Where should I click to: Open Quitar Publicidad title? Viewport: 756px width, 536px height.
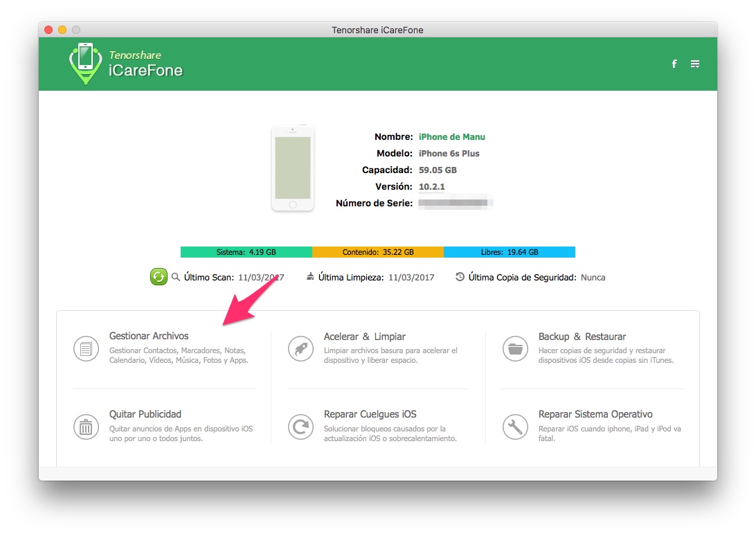[145, 414]
